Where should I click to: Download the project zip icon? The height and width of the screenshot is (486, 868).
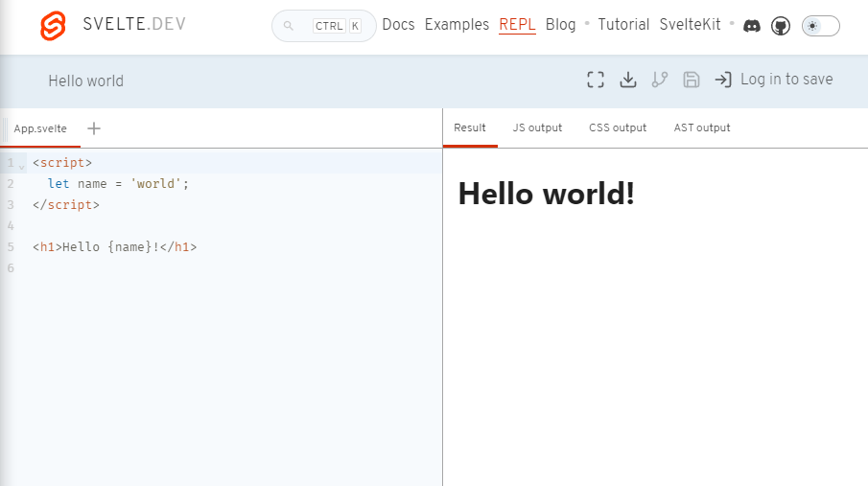(628, 80)
